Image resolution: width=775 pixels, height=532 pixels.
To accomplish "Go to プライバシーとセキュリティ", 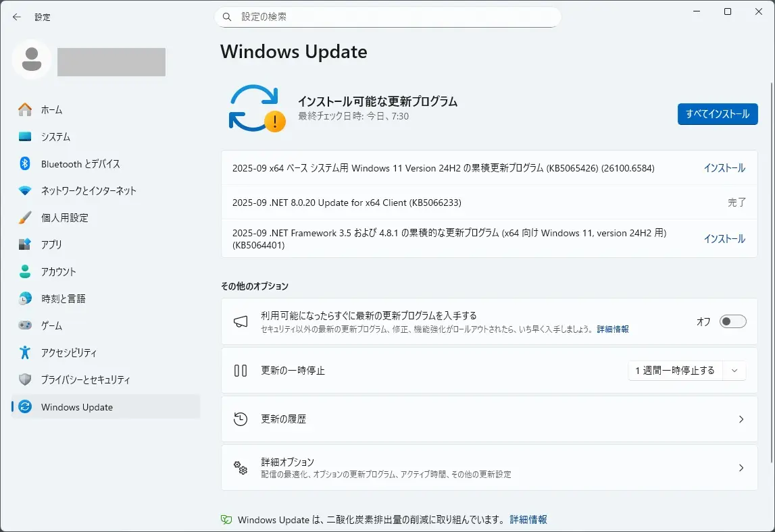I will [106, 379].
